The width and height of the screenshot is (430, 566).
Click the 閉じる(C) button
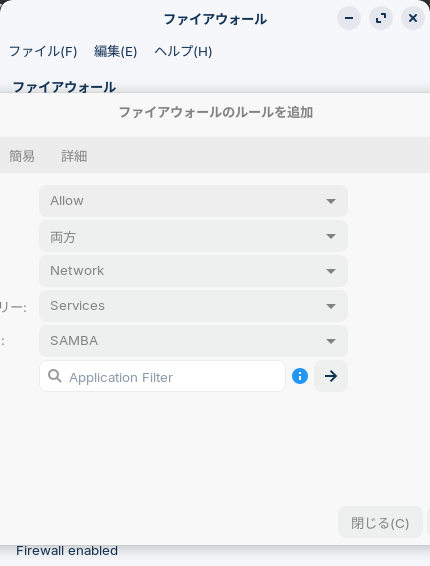[380, 522]
